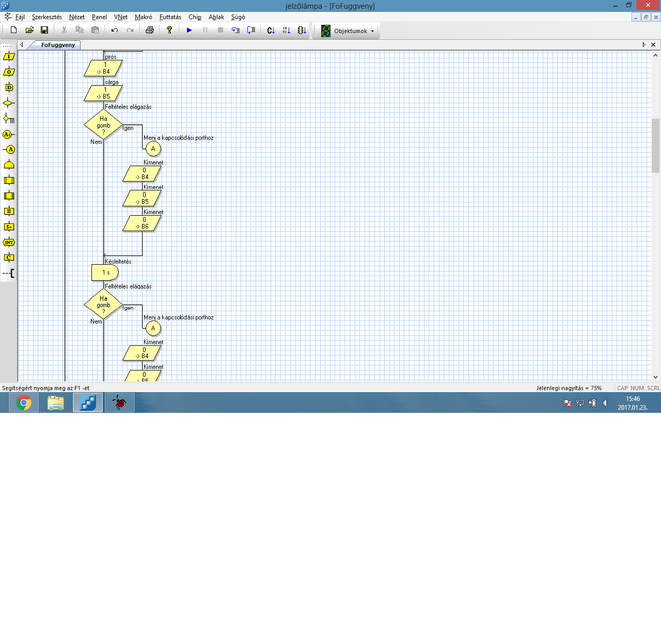The image size is (661, 644).
Task: Compile flowchart to C icon
Action: point(271,30)
